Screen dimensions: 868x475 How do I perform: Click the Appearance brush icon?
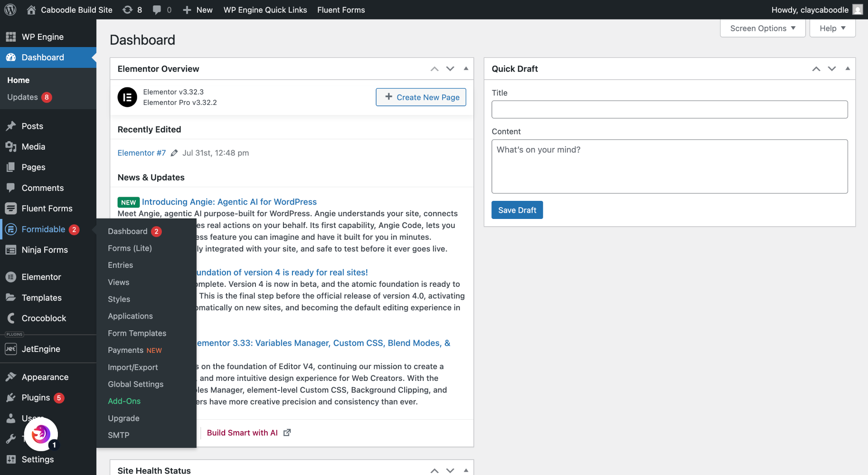pyautogui.click(x=11, y=377)
